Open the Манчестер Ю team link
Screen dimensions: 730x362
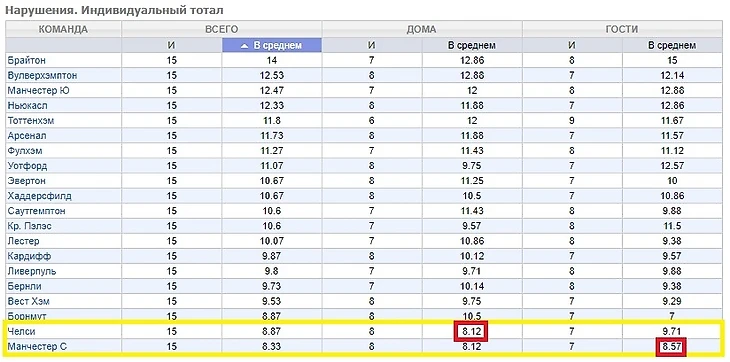[x=39, y=91]
